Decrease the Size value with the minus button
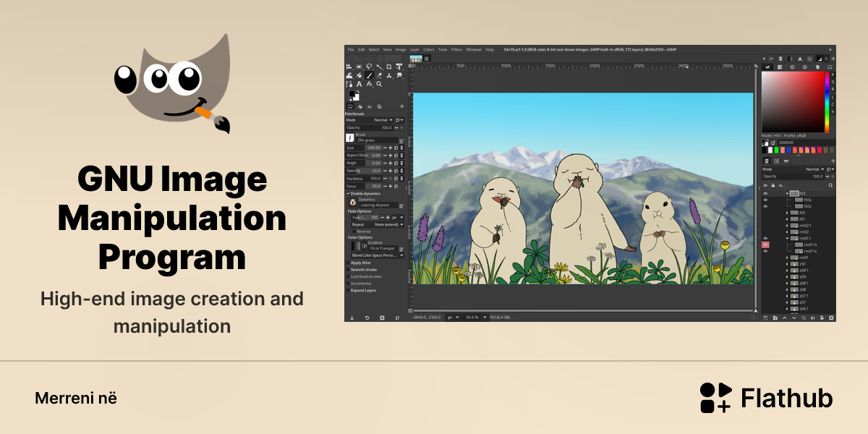868x434 pixels. (x=385, y=148)
